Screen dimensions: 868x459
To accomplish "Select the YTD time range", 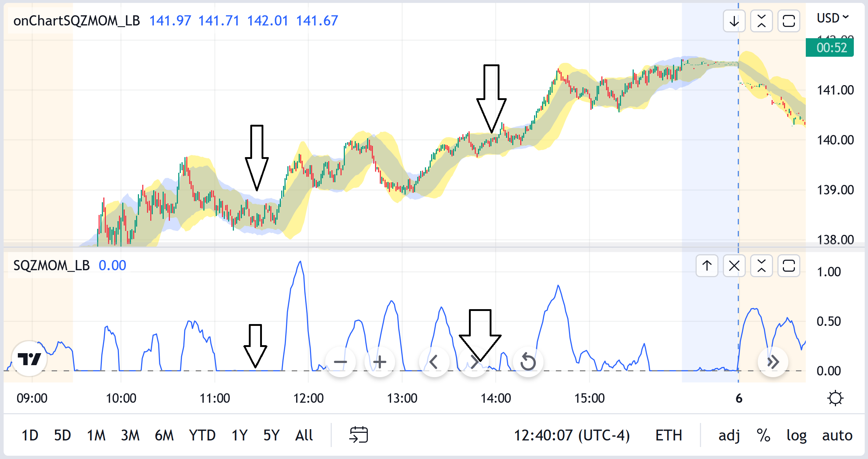I will click(202, 435).
